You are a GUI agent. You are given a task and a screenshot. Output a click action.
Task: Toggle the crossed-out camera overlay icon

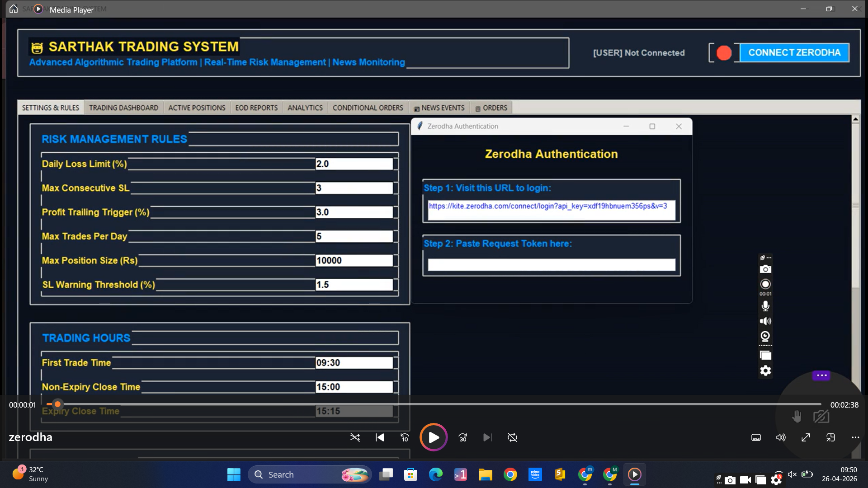(x=821, y=416)
